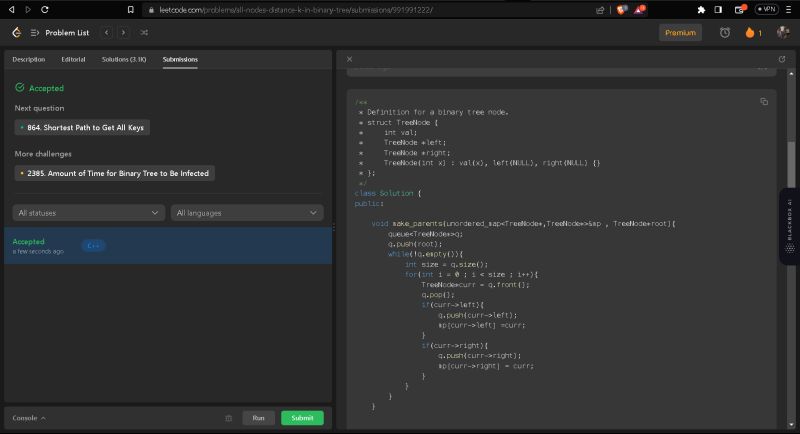Copy the submitted code

pos(764,101)
